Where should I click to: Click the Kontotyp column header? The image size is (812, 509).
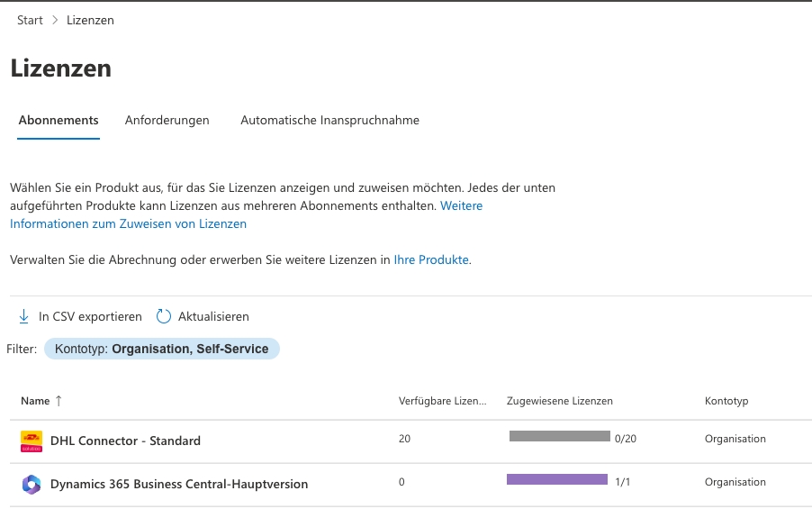coord(726,401)
